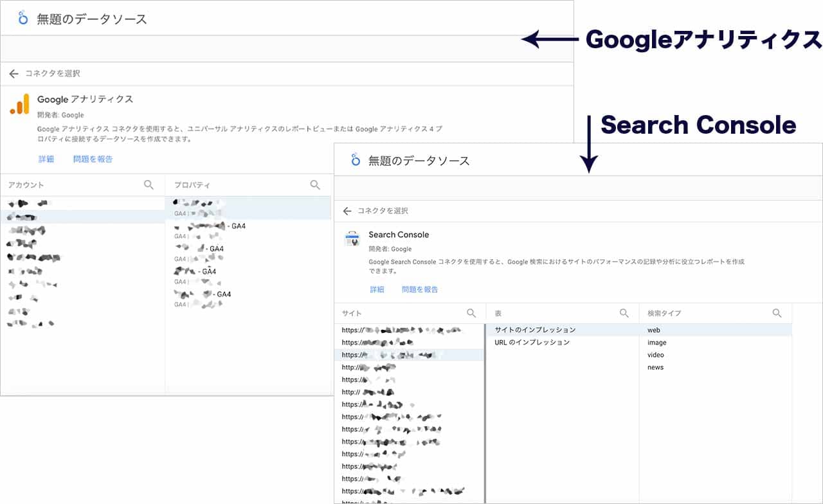Viewport: 823px width, 504px height.
Task: Select highlighted third site in サイト list
Action: click(x=409, y=355)
